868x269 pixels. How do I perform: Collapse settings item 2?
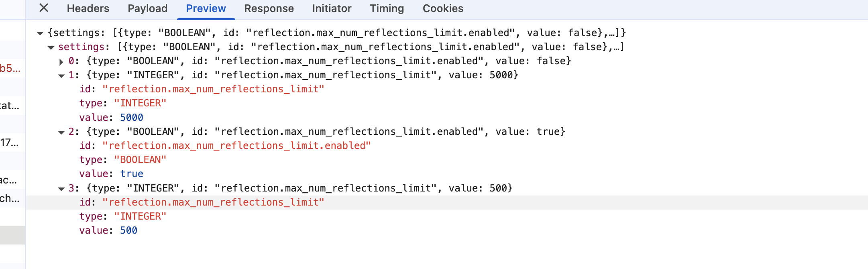61,132
